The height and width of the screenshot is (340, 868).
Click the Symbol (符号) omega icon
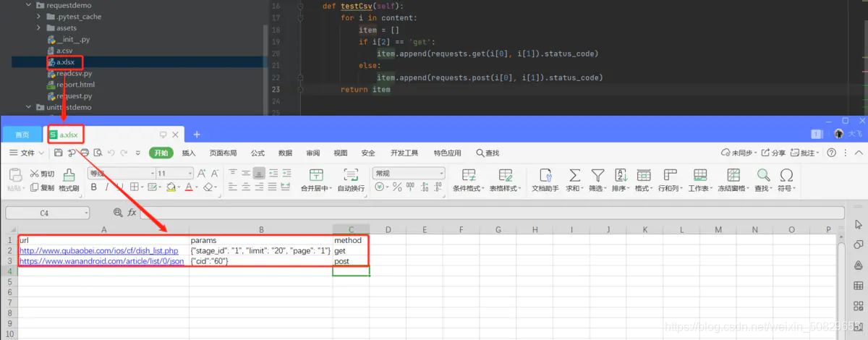click(786, 174)
